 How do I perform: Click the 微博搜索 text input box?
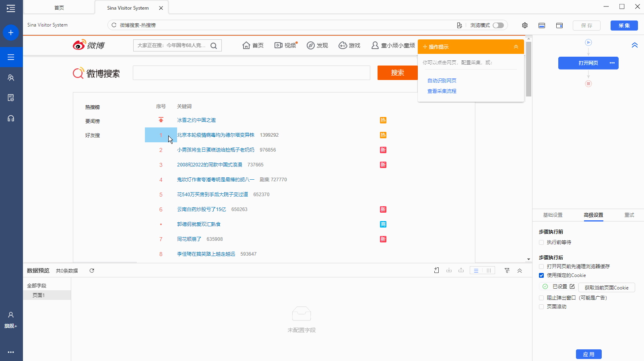[x=251, y=73]
